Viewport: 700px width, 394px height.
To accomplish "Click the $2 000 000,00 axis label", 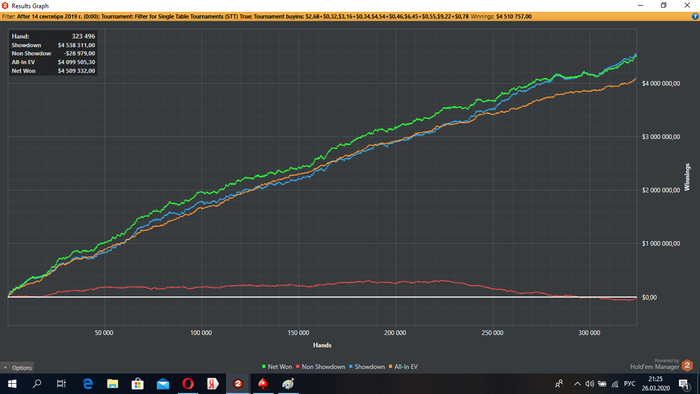I will pyautogui.click(x=661, y=190).
